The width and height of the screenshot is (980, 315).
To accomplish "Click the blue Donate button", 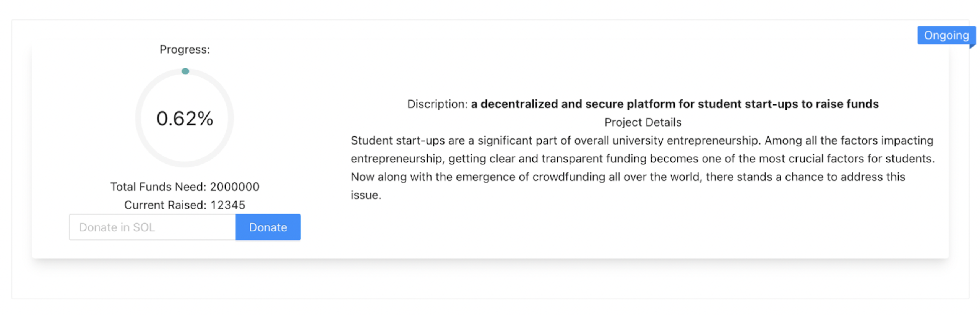I will point(268,227).
